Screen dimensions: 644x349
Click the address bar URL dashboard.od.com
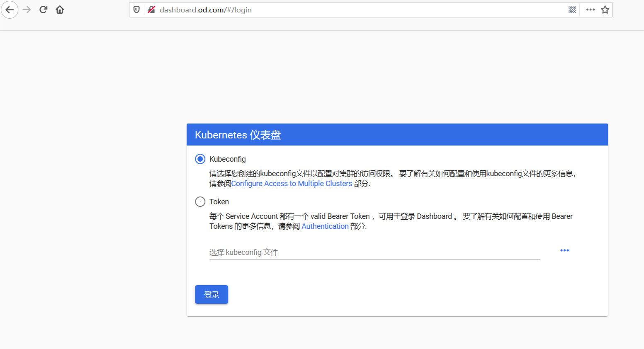point(206,10)
